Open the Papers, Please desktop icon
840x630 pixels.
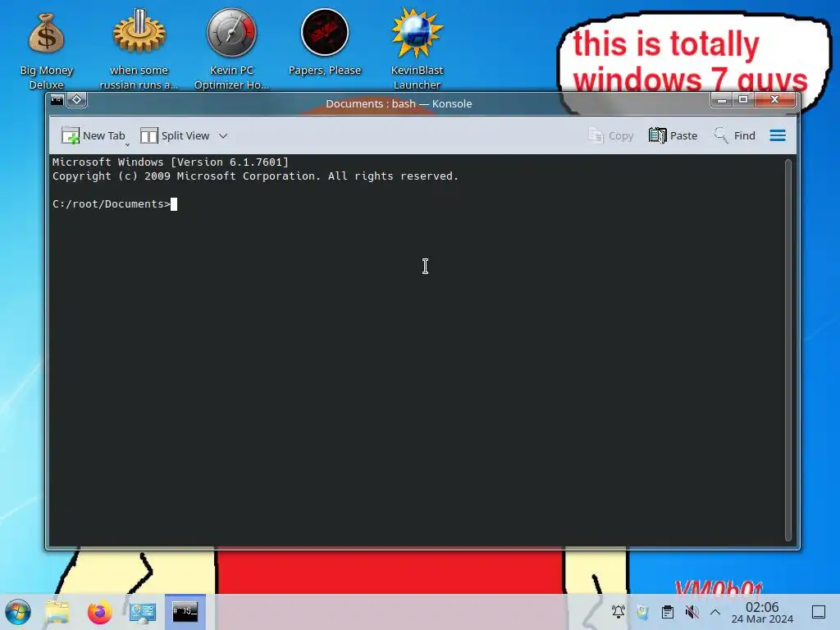pyautogui.click(x=325, y=44)
